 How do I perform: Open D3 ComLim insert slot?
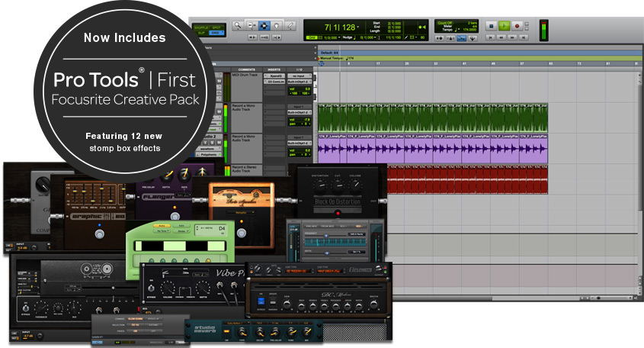[x=274, y=82]
